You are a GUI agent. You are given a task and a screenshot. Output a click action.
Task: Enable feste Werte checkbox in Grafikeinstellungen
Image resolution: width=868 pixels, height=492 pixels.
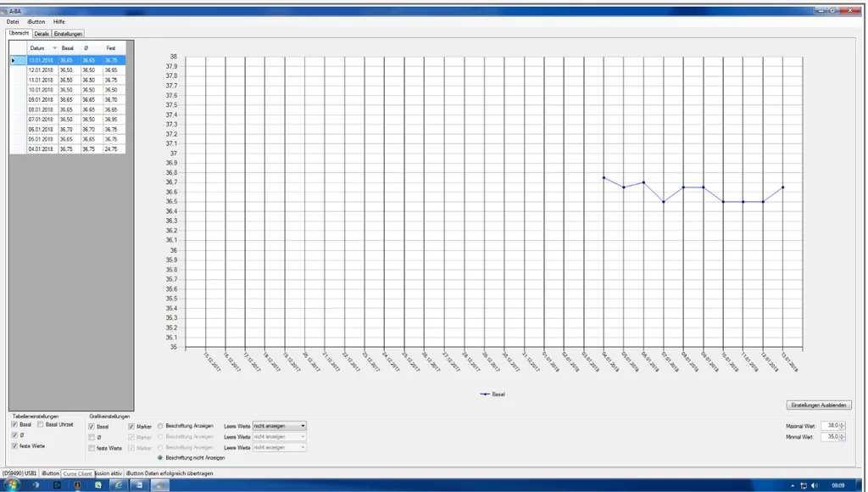[92, 448]
